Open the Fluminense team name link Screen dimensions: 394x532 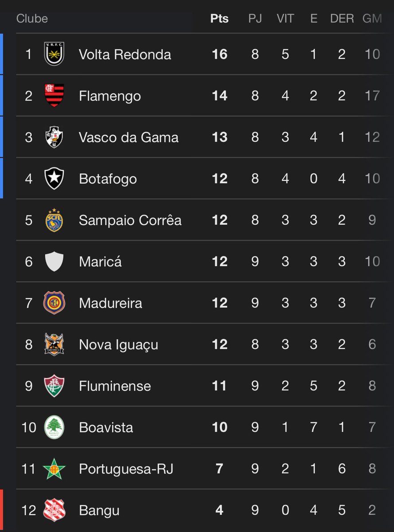point(115,386)
